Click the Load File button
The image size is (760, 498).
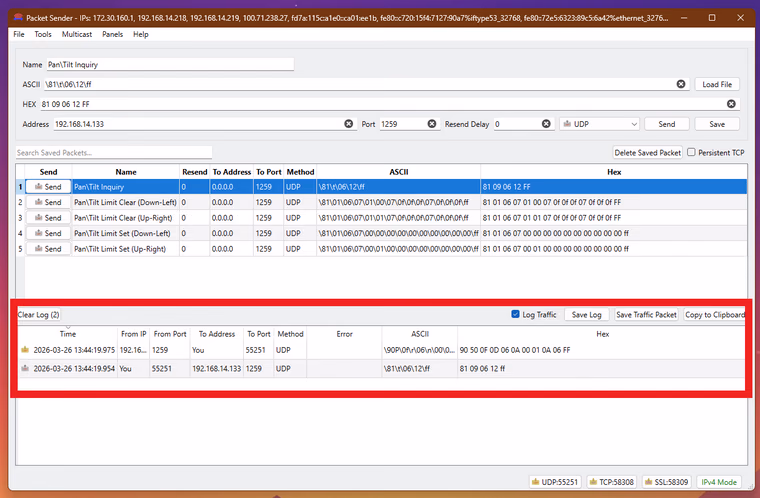click(x=717, y=84)
